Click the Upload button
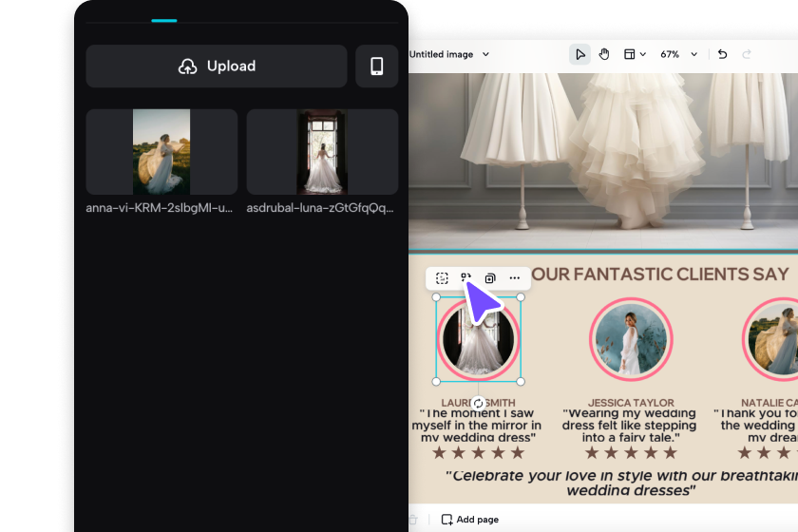798x532 pixels. [x=217, y=66]
